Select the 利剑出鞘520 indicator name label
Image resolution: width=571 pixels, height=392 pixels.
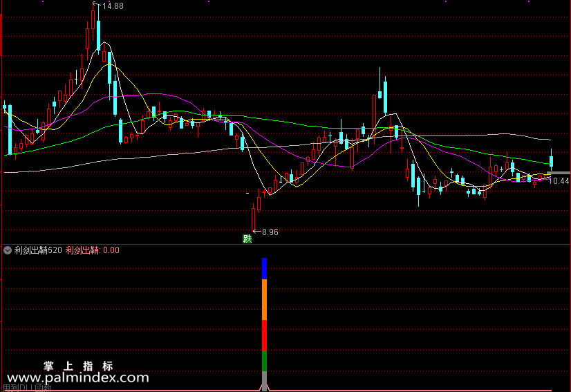tap(38, 250)
